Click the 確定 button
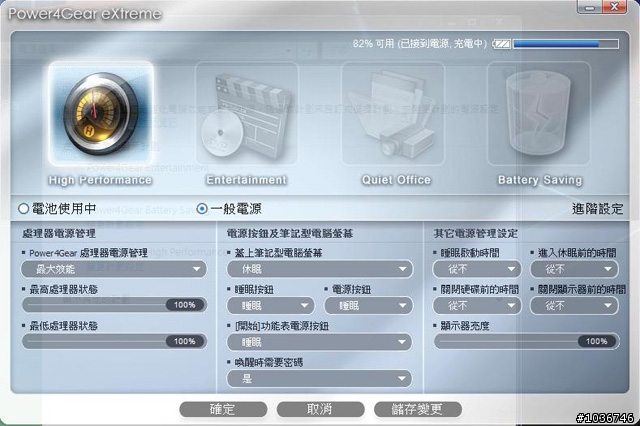This screenshot has width=640, height=426. [223, 409]
